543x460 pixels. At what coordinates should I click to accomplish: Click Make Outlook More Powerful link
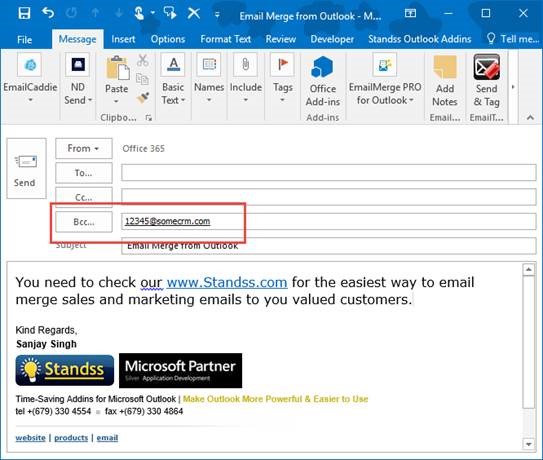[275, 399]
